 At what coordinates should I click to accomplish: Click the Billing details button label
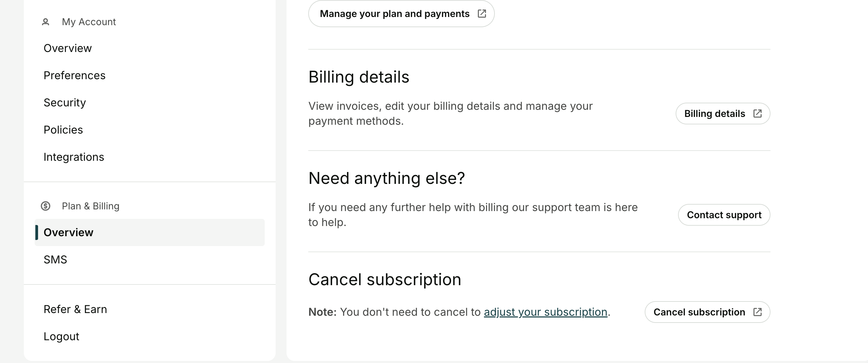point(714,114)
